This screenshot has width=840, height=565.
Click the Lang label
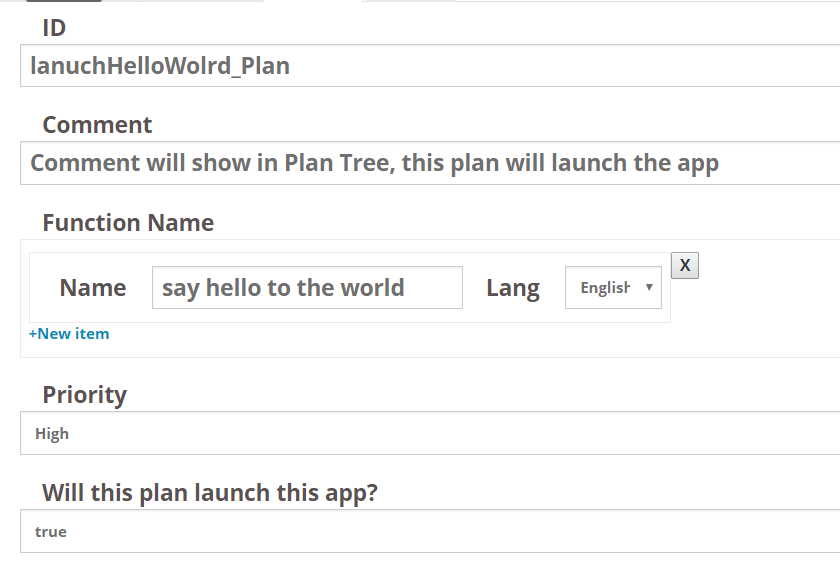click(513, 288)
